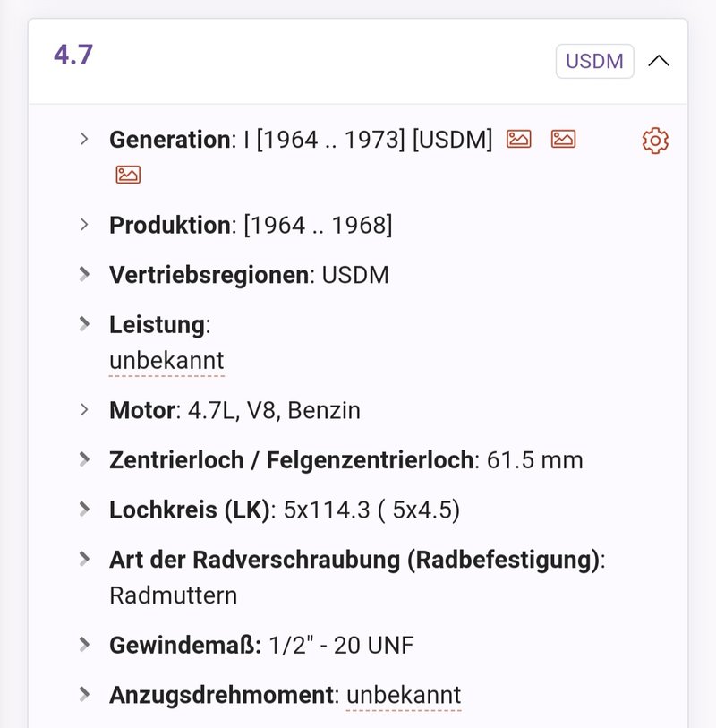716x728 pixels.
Task: Click chevron beside Lochkreis (LK)
Action: [x=84, y=509]
